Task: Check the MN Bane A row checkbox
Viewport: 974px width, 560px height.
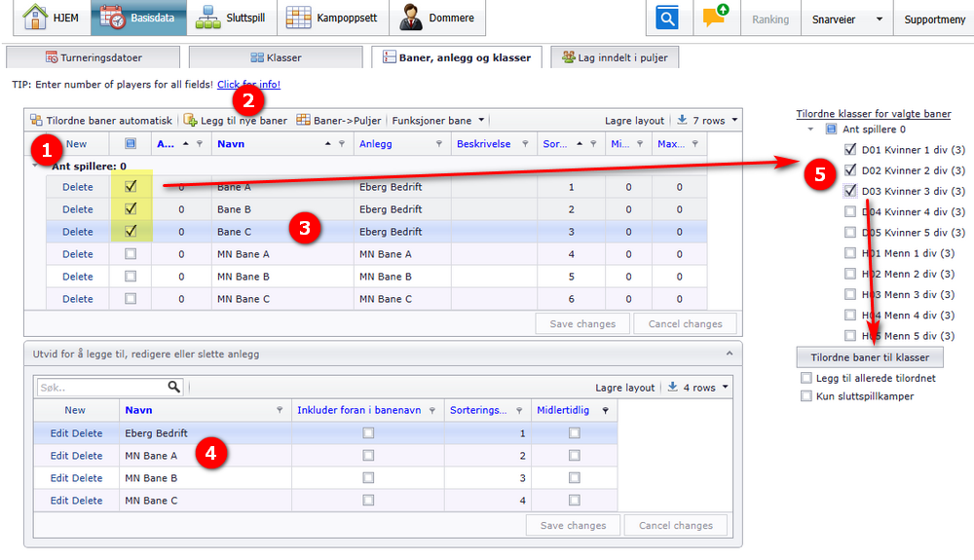Action: pos(131,254)
